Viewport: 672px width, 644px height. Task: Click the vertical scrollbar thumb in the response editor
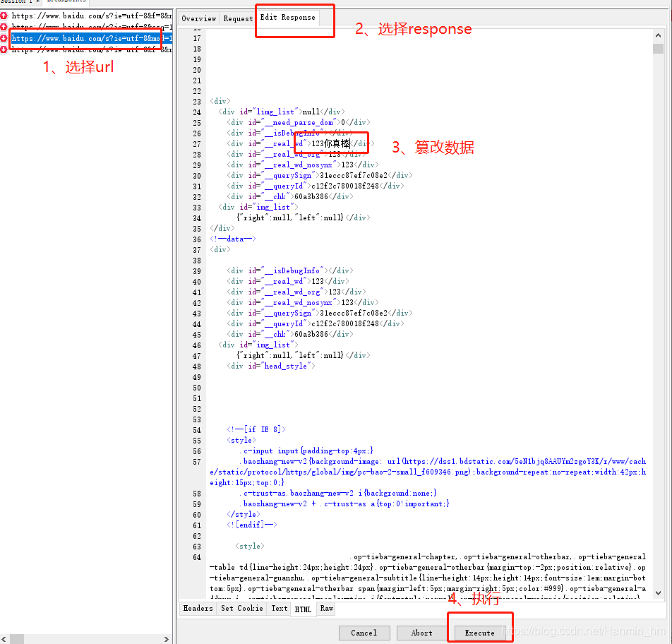click(x=658, y=49)
